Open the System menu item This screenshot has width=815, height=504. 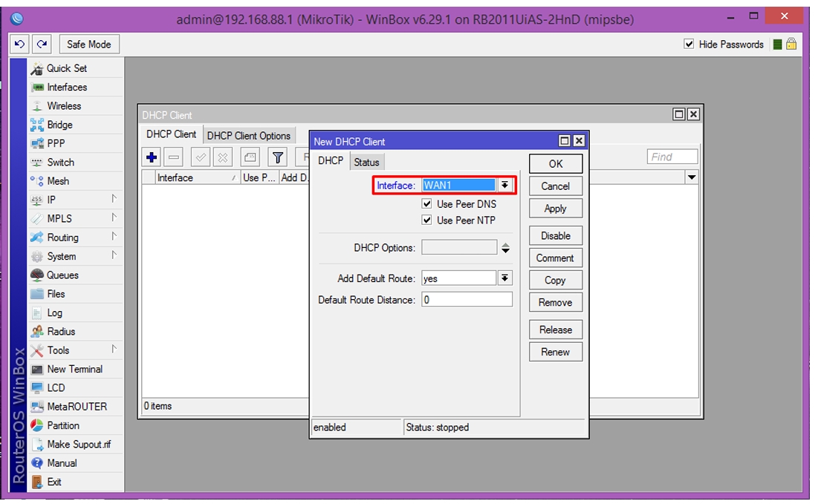[76, 256]
